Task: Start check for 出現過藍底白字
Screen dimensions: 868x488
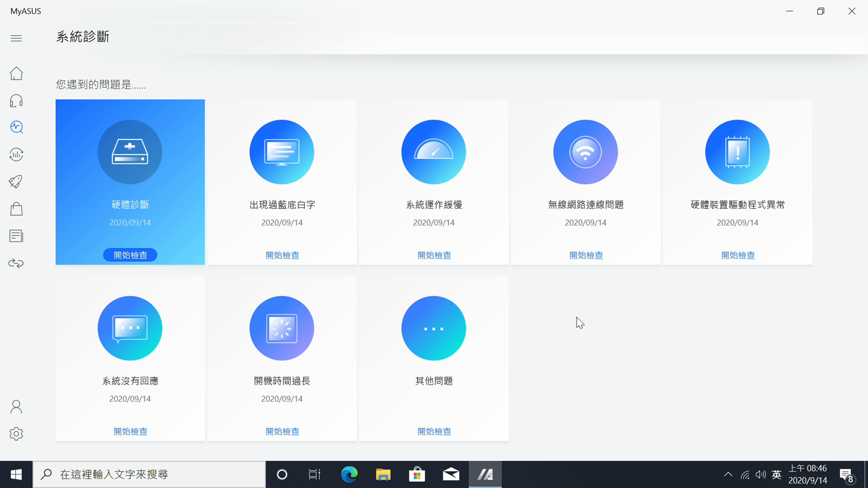Action: [x=282, y=255]
